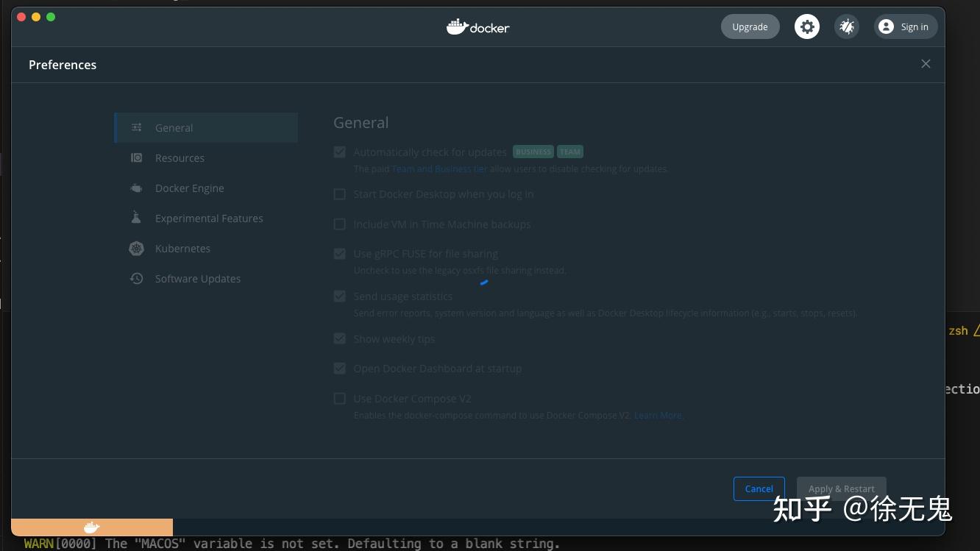
Task: Click the Cancel button
Action: 759,488
